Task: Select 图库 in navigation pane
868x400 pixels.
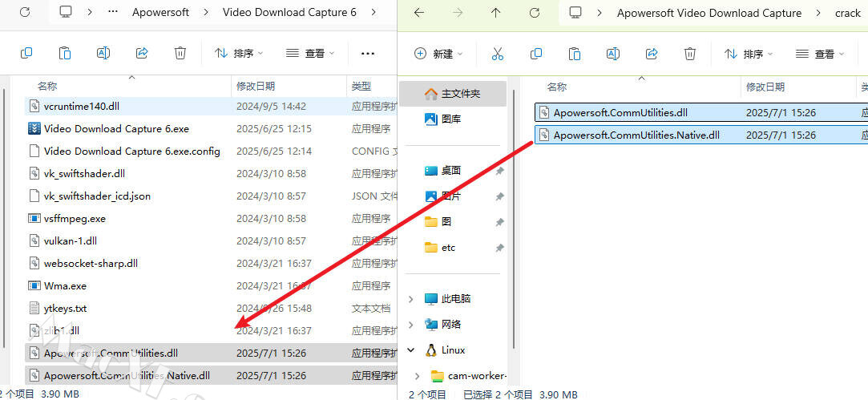Action: (453, 119)
